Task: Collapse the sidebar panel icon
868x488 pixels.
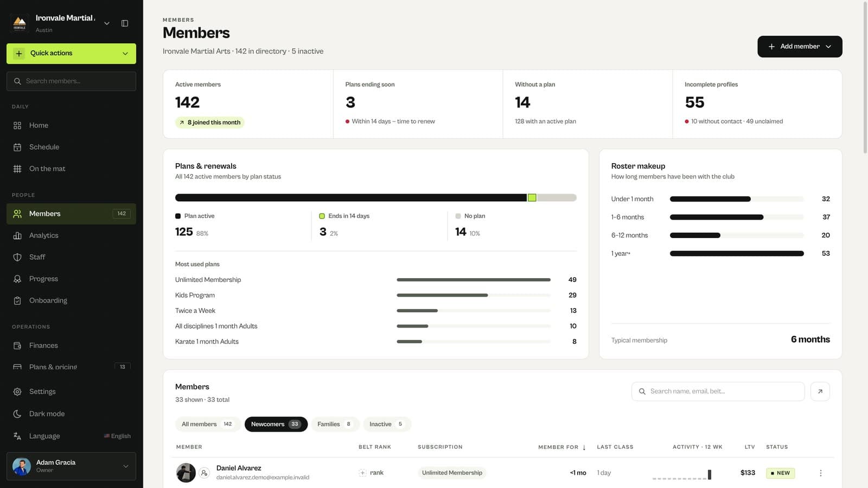Action: tap(125, 23)
